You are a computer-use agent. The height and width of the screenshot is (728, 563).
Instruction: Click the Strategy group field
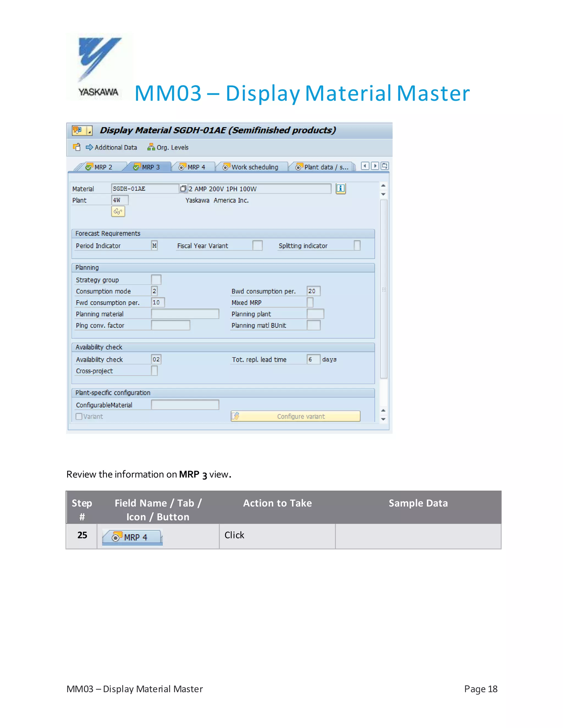click(x=156, y=280)
